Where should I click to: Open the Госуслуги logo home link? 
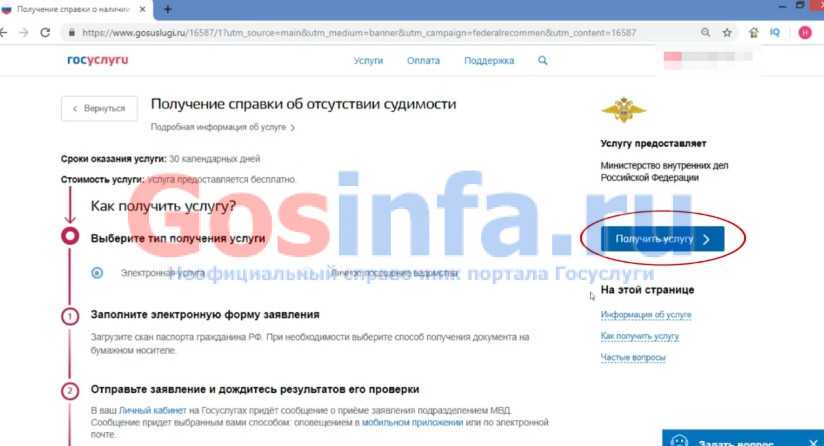coord(98,60)
